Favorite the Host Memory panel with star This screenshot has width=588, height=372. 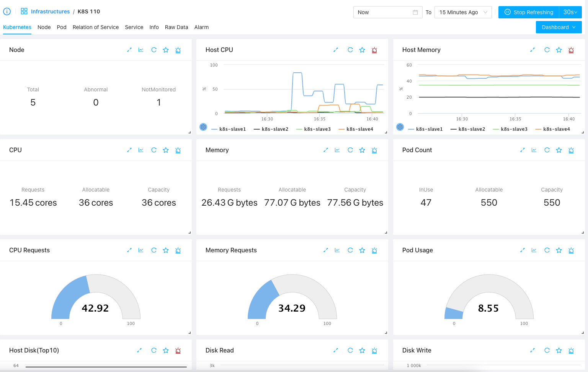(559, 50)
